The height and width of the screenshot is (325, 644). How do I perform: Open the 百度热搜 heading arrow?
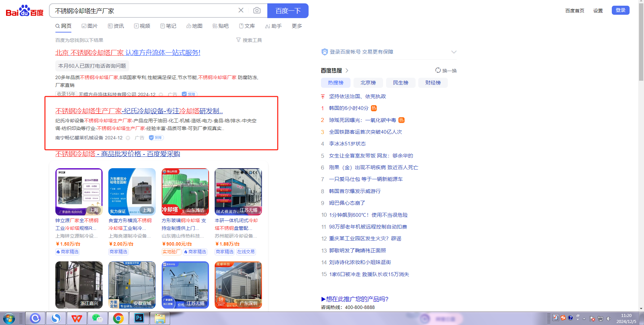pyautogui.click(x=347, y=70)
